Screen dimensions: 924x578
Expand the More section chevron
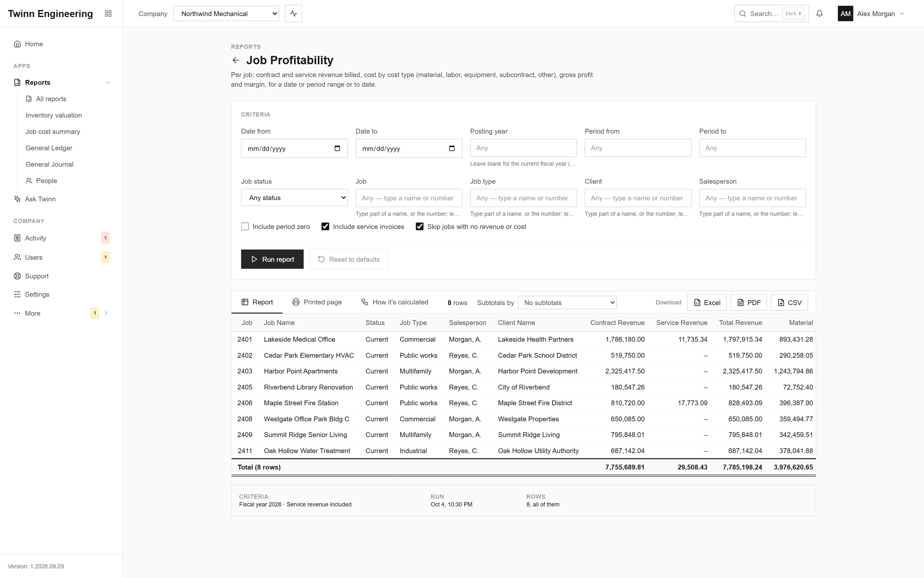pyautogui.click(x=106, y=313)
